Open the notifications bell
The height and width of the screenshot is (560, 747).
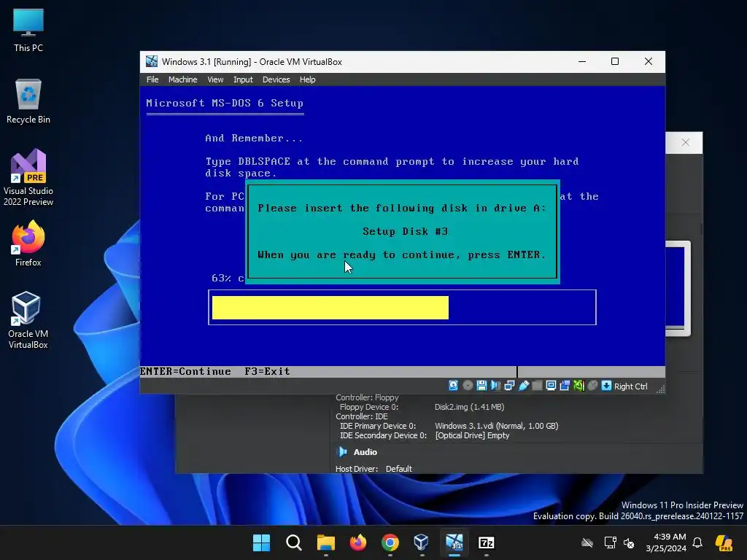coord(697,542)
